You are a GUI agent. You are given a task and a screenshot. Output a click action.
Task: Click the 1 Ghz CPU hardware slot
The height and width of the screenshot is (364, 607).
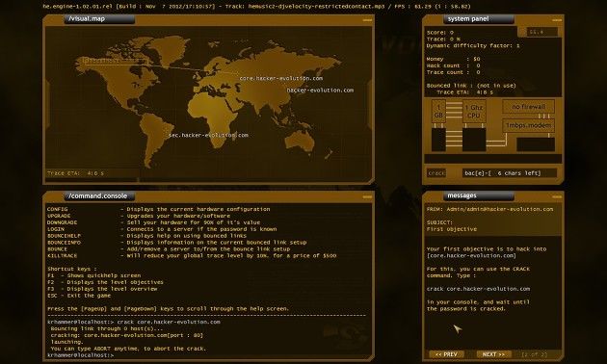click(474, 112)
